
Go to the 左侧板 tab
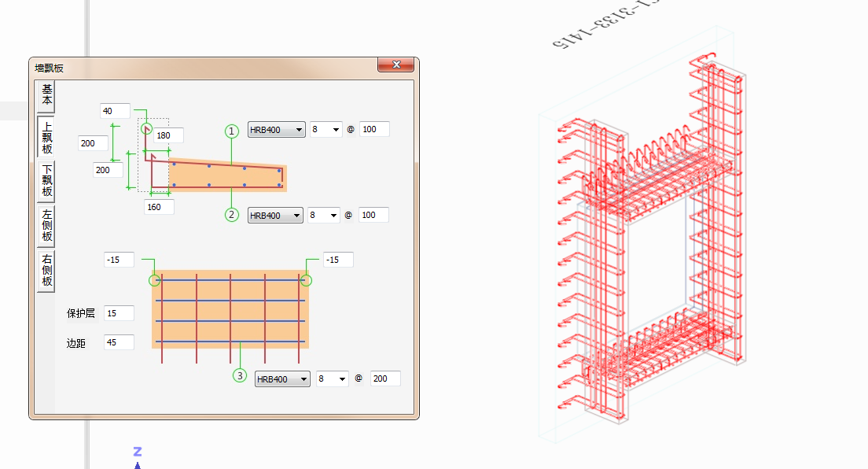46,226
